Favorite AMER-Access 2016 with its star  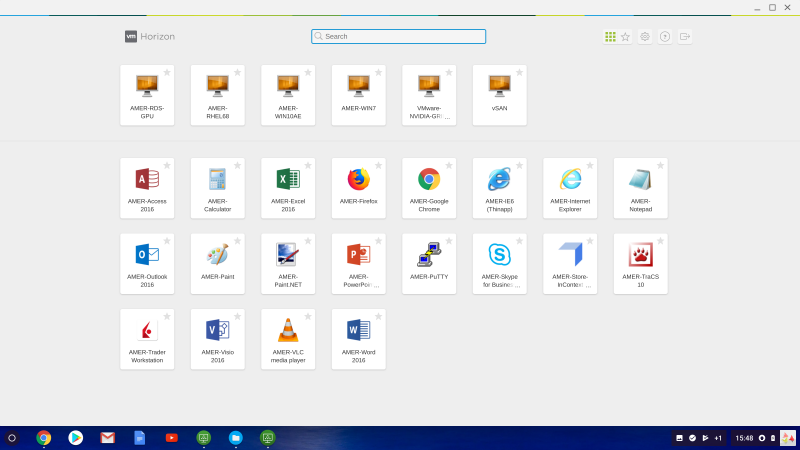[167, 165]
